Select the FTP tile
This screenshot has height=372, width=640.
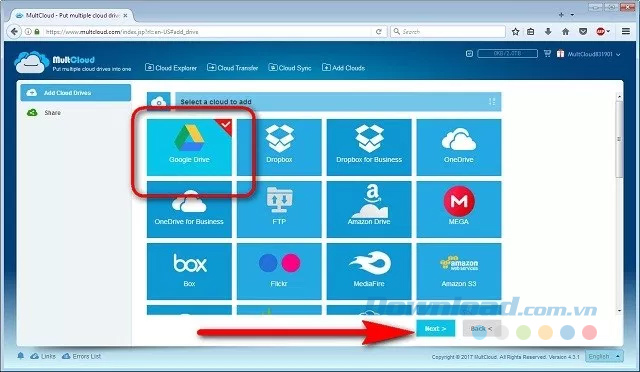pyautogui.click(x=279, y=209)
